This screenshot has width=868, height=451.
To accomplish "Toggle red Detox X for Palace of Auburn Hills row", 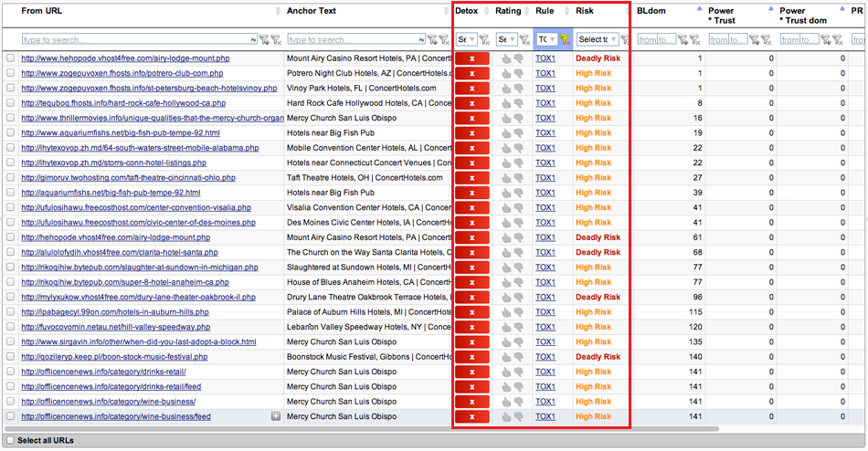I will click(472, 312).
